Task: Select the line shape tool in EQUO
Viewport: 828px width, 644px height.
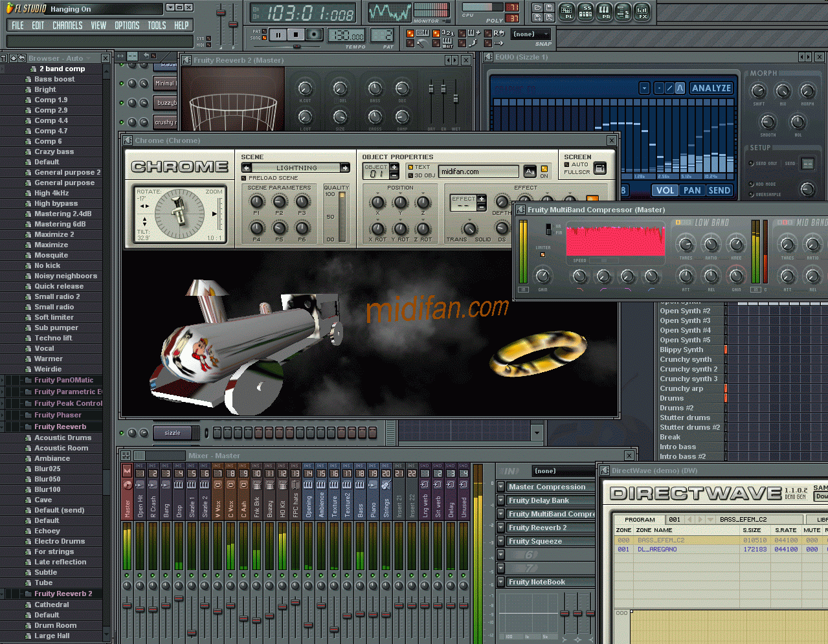Action: (x=669, y=88)
